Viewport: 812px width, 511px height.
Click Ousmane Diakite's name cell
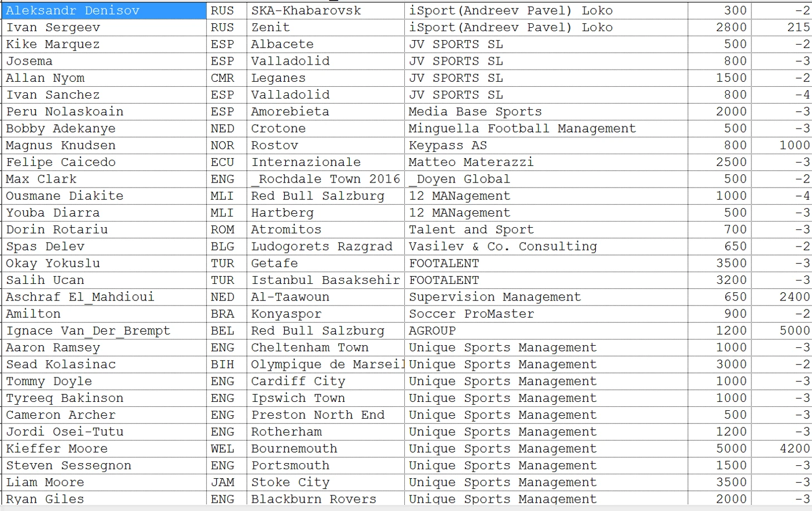104,196
